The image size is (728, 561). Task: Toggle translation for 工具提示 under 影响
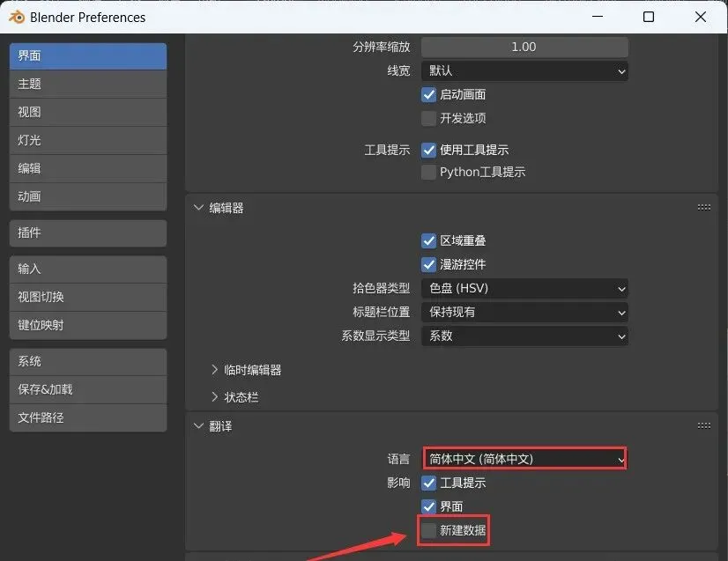[x=428, y=483]
